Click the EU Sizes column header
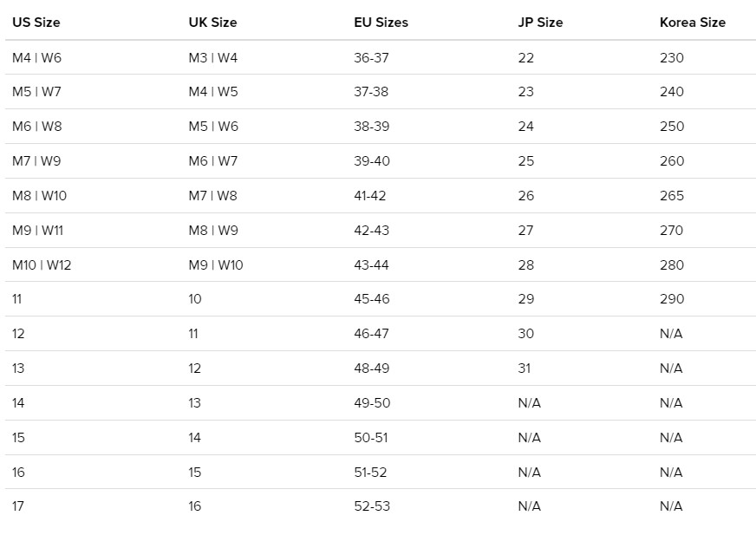The image size is (756, 535). pos(381,23)
